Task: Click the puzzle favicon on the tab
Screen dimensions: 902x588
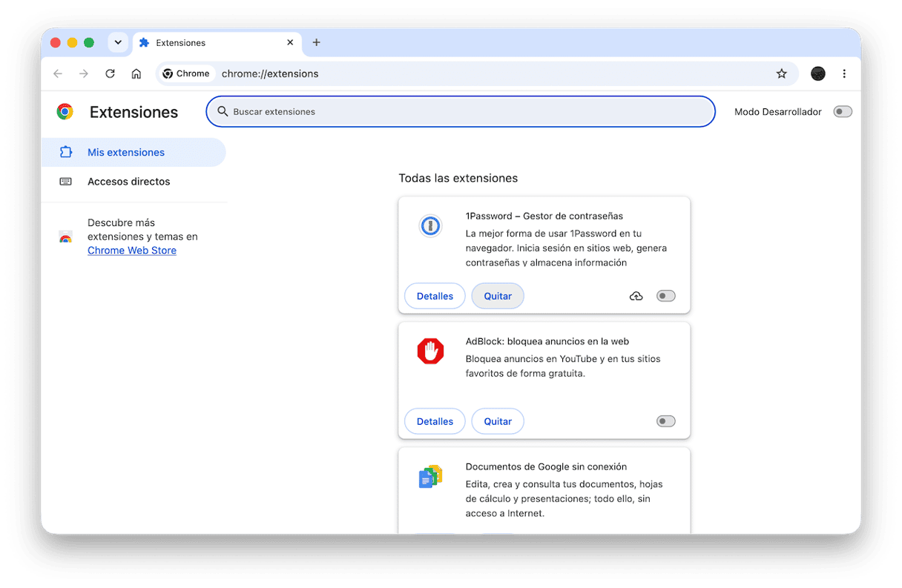Action: [145, 42]
